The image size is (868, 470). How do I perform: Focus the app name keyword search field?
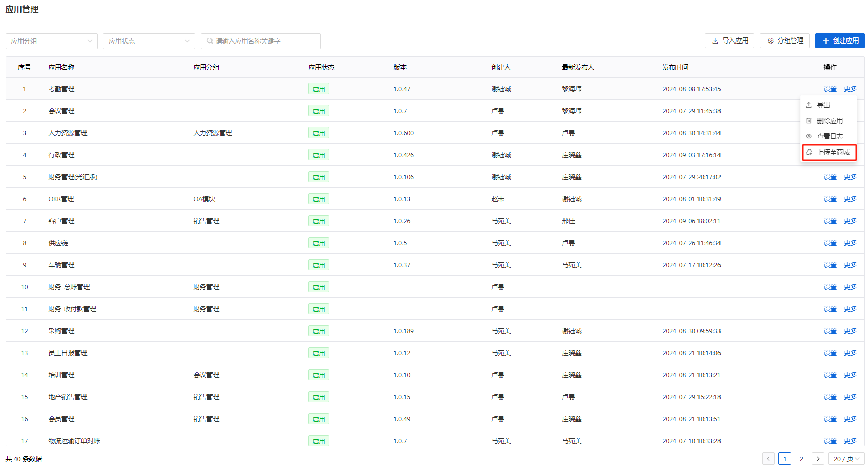point(265,41)
